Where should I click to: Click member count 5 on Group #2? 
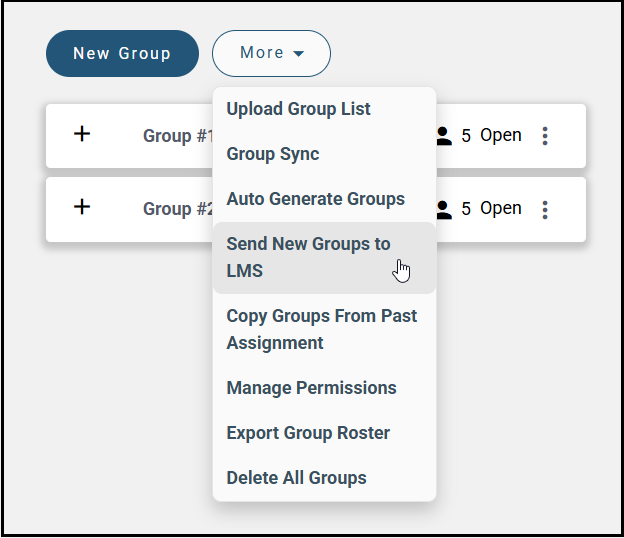pyautogui.click(x=466, y=209)
